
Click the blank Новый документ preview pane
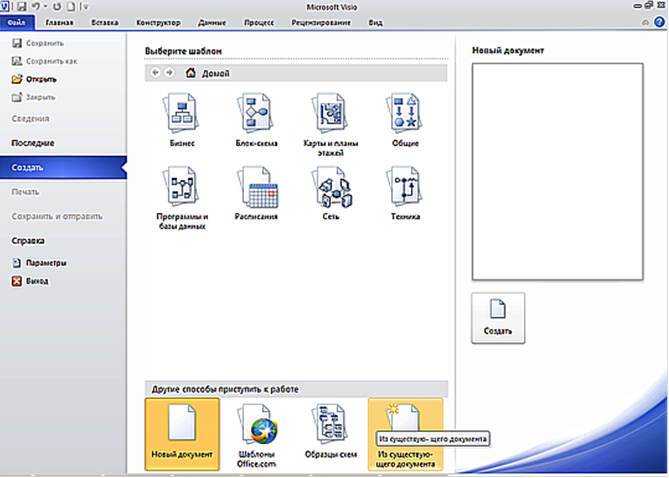coord(557,172)
